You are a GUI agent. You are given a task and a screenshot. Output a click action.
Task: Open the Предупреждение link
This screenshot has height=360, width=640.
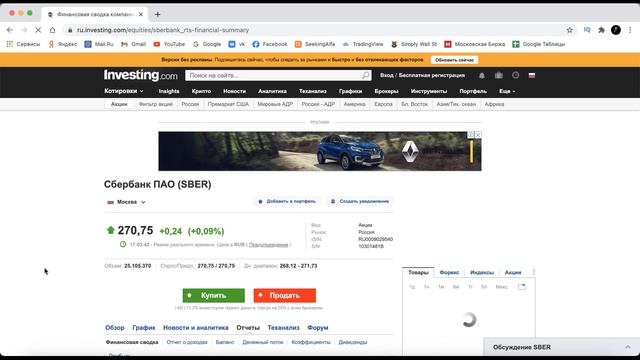(269, 244)
